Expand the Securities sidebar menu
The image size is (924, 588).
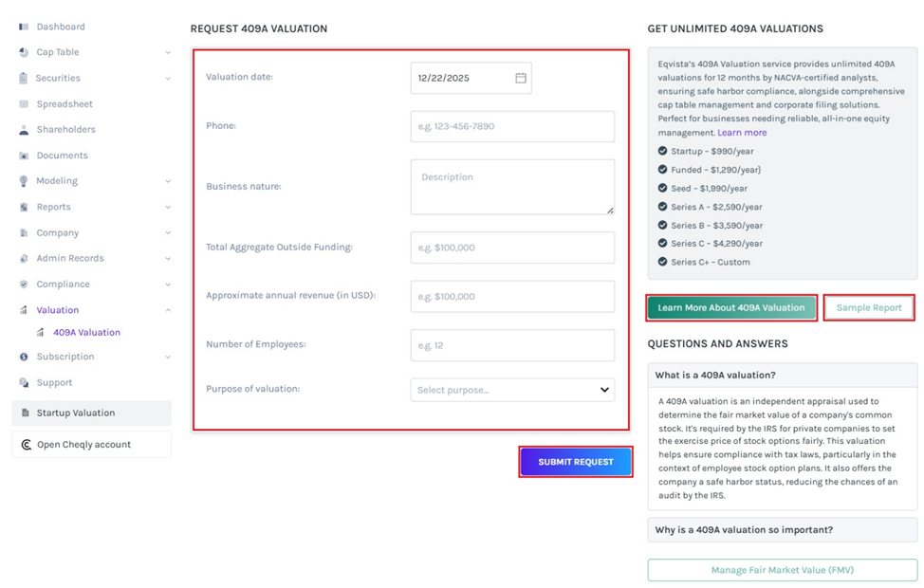pos(168,79)
